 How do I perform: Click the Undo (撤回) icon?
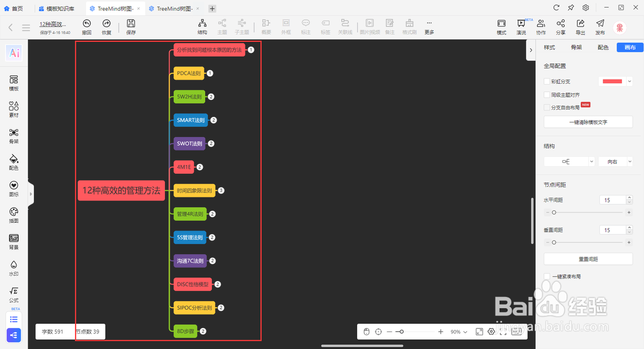(87, 23)
